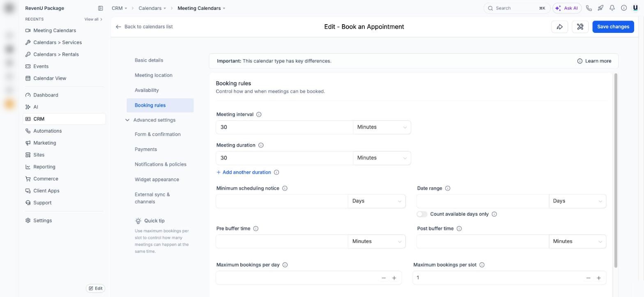The height and width of the screenshot is (297, 644).
Task: Show Meeting duration info tooltip
Action: coord(261,145)
